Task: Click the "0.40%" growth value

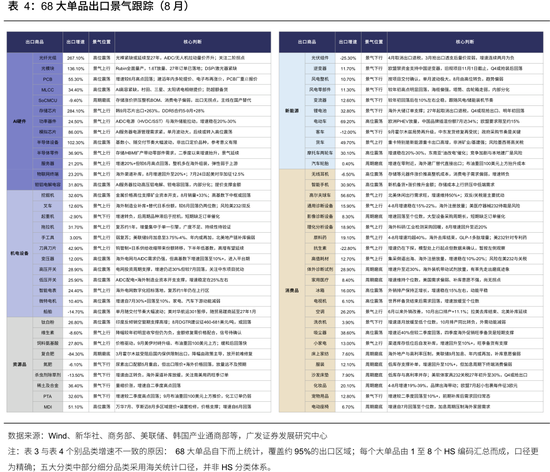Action: [x=348, y=164]
